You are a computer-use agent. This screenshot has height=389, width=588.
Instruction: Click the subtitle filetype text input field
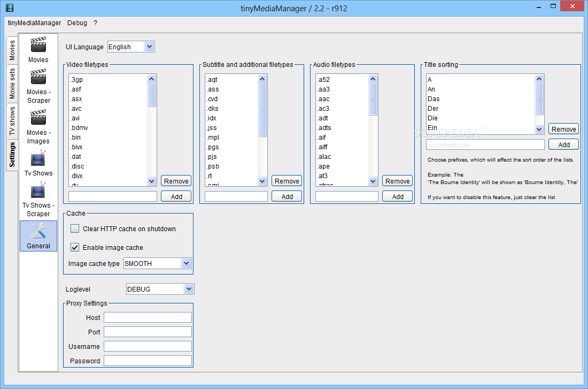(x=236, y=196)
